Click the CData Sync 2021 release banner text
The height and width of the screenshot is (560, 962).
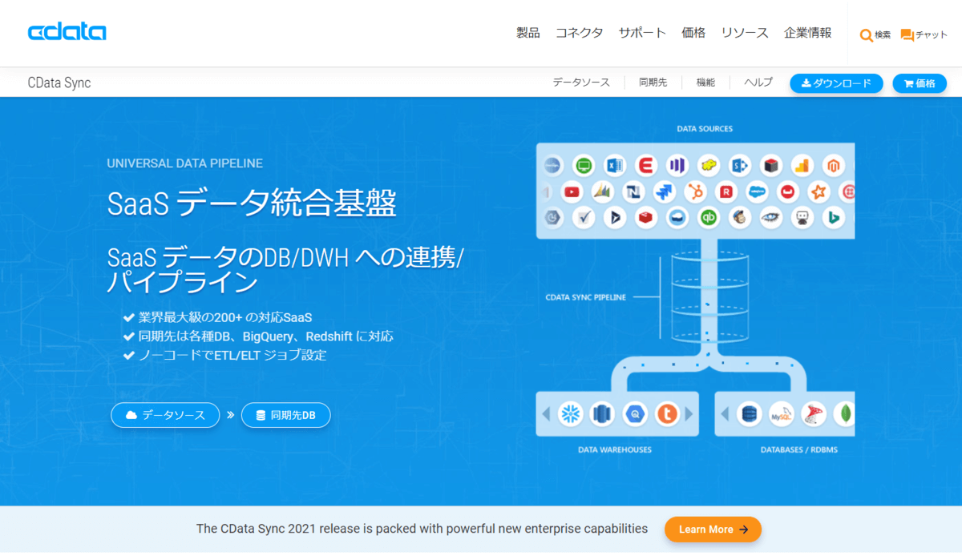422,529
